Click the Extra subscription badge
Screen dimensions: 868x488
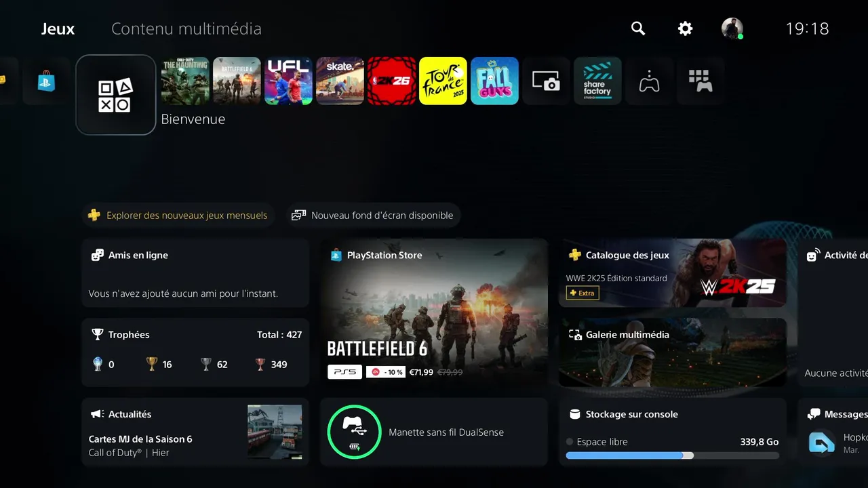coord(583,293)
